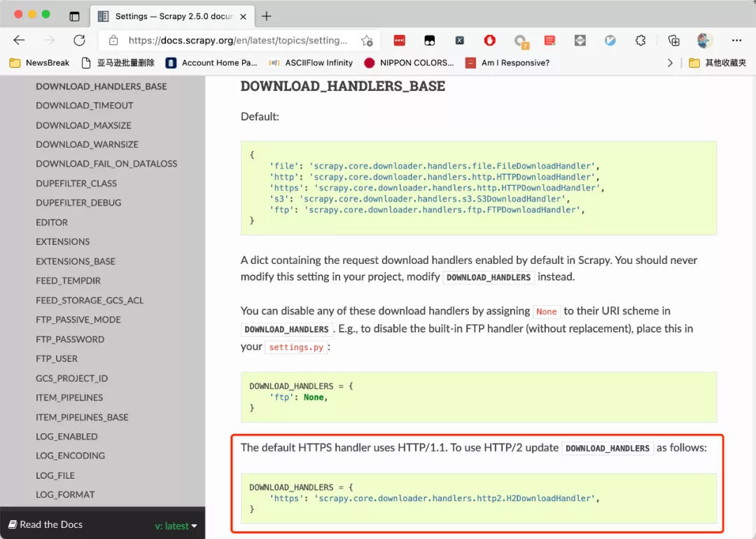Click the address bar URL field

pos(238,41)
